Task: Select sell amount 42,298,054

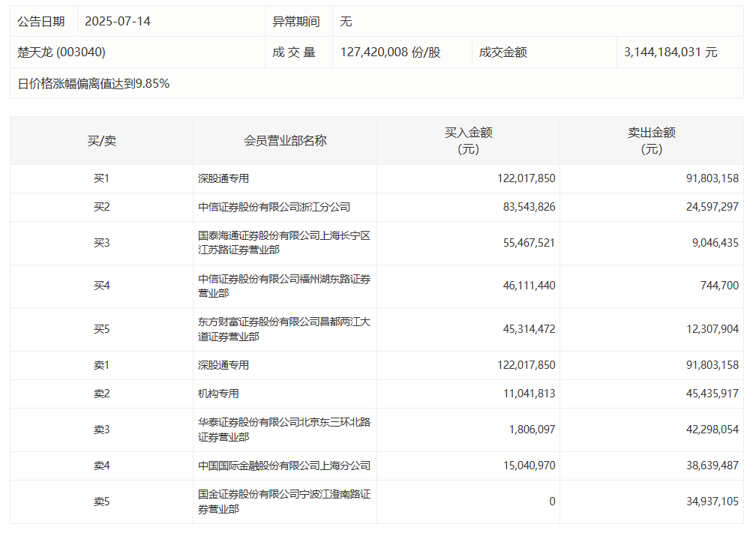Action: point(712,430)
